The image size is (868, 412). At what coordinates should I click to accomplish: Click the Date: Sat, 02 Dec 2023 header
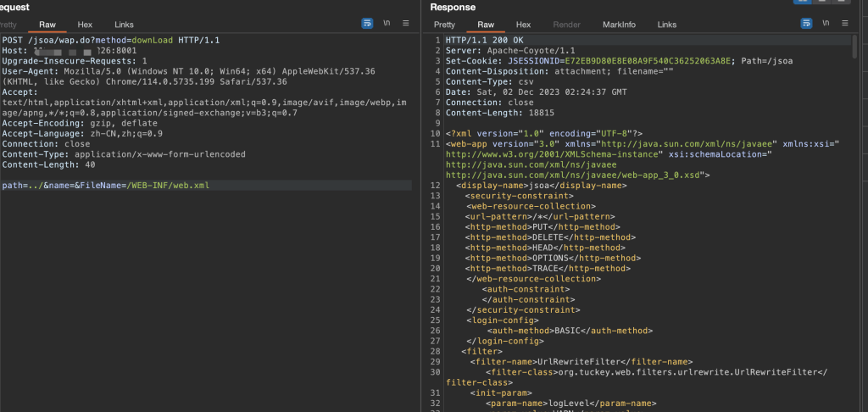(x=537, y=92)
